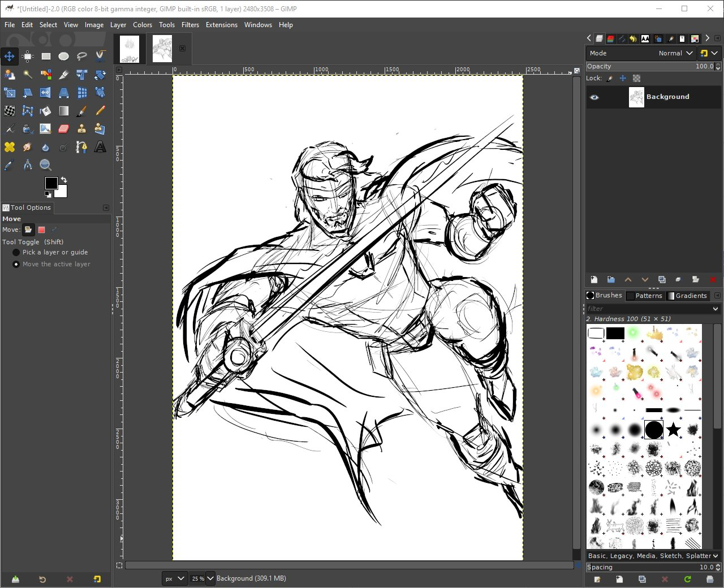
Task: Duplicate the current layer
Action: pos(662,280)
